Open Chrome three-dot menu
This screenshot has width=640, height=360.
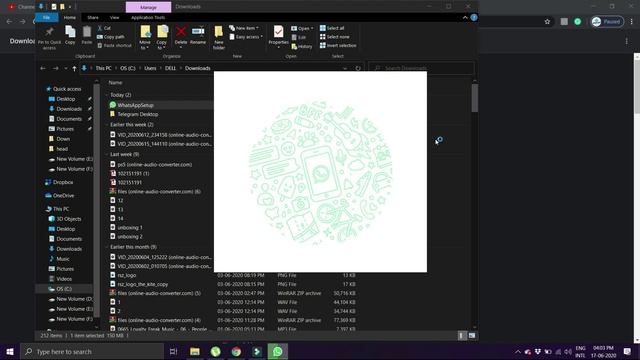[631, 22]
